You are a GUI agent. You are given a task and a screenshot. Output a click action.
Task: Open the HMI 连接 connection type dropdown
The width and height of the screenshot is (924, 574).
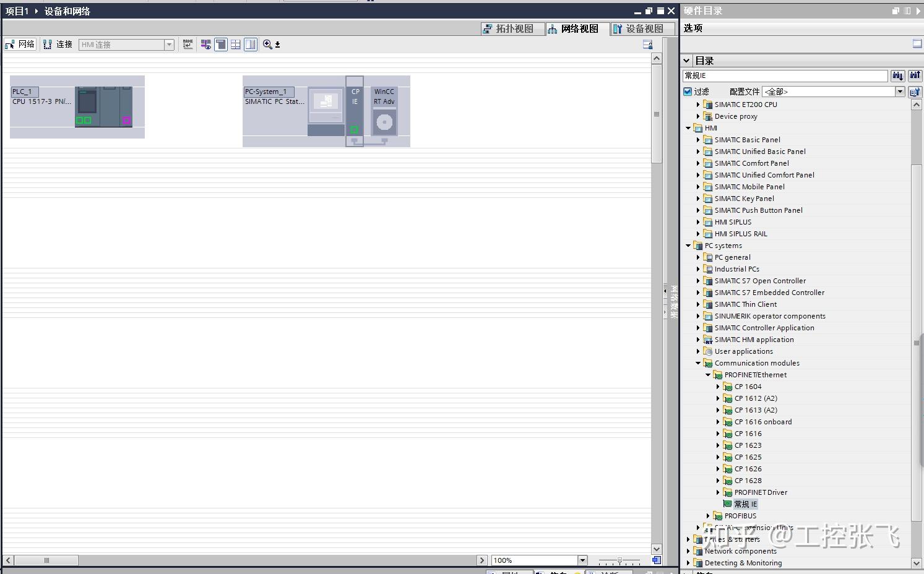[x=168, y=45]
